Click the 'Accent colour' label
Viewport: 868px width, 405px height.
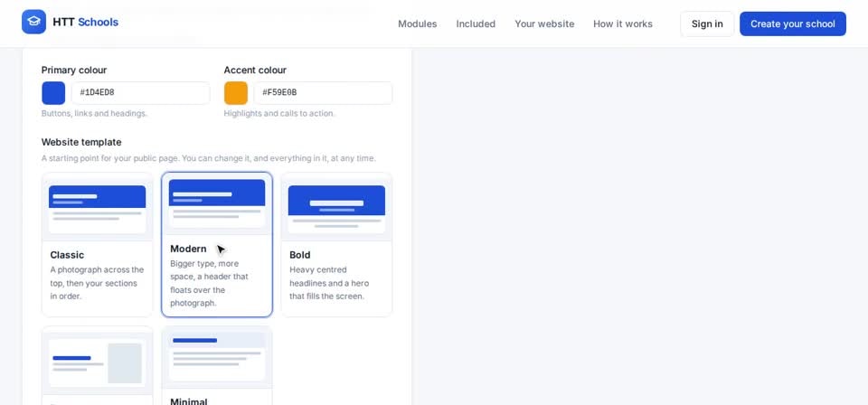(255, 71)
